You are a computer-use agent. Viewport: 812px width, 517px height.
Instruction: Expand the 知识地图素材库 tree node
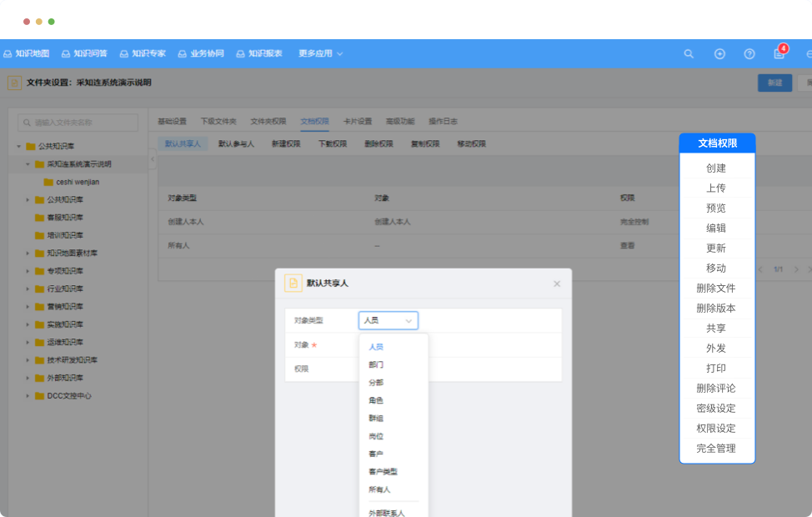28,253
